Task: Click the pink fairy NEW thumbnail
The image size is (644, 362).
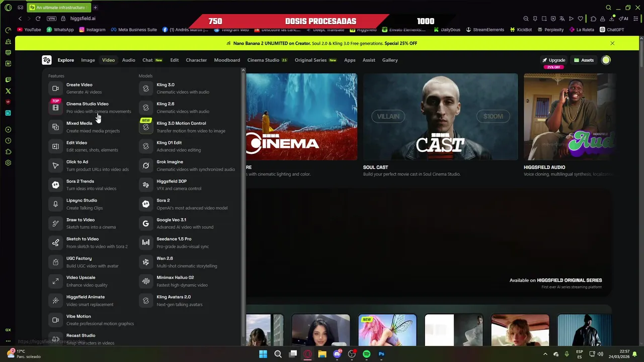Action: [x=387, y=330]
